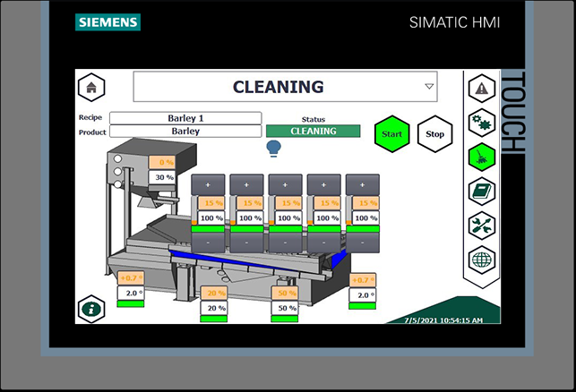Screen dimensions: 576x392
Task: Click the CLEANING title selector
Action: (285, 87)
